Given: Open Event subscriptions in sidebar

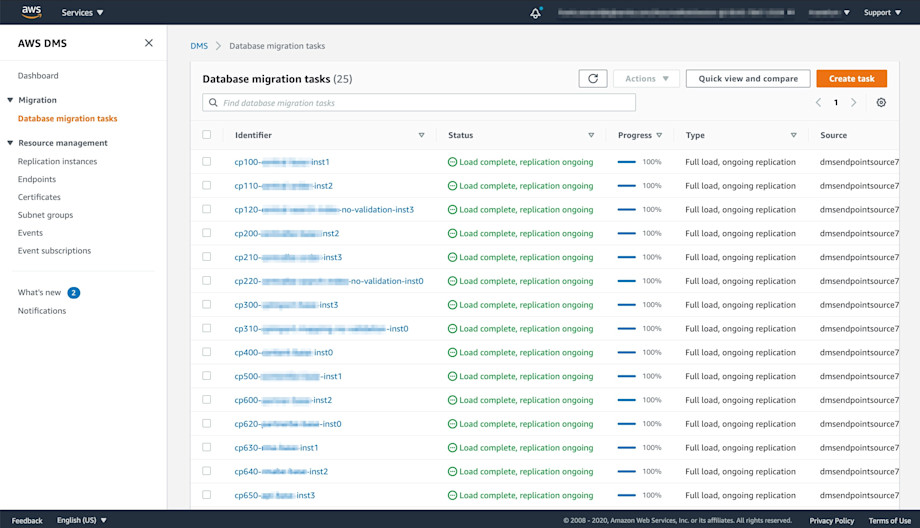Looking at the screenshot, I should (x=55, y=251).
